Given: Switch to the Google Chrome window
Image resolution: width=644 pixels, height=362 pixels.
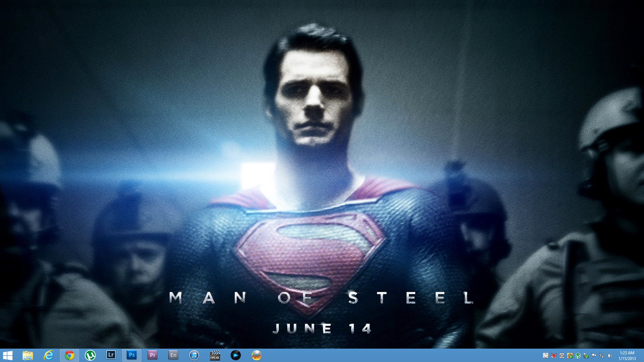Looking at the screenshot, I should 69,355.
